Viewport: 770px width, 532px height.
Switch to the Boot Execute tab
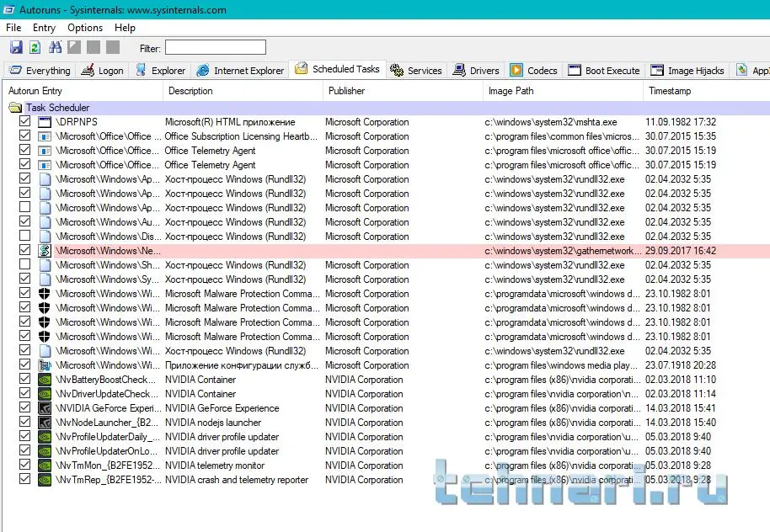[x=604, y=70]
